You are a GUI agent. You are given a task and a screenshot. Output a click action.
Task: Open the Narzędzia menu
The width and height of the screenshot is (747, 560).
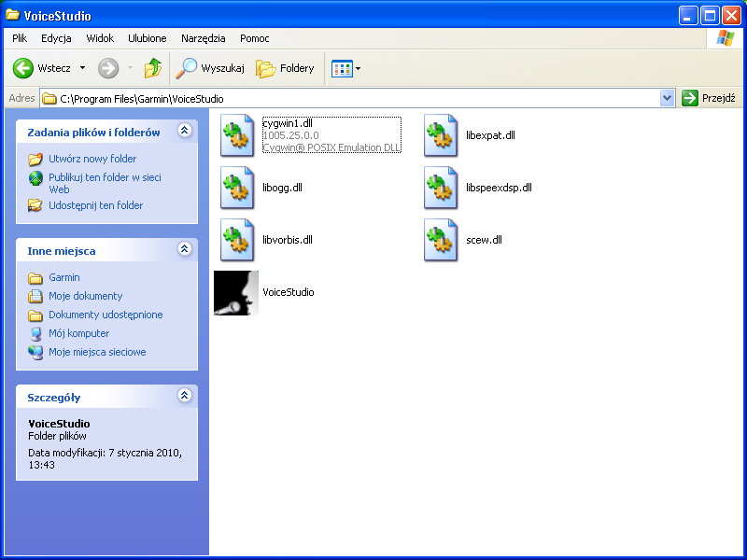click(x=203, y=38)
